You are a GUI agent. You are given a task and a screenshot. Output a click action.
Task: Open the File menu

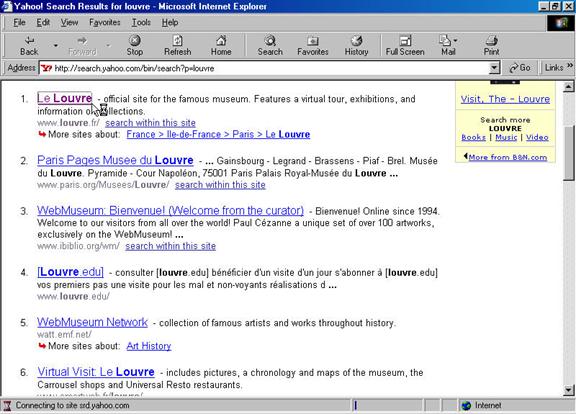point(19,22)
